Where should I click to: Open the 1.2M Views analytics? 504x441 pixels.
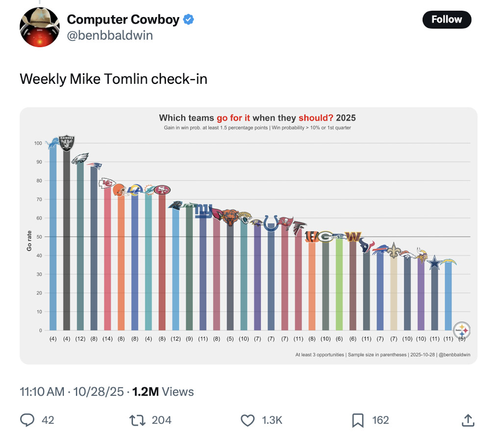coord(163,392)
